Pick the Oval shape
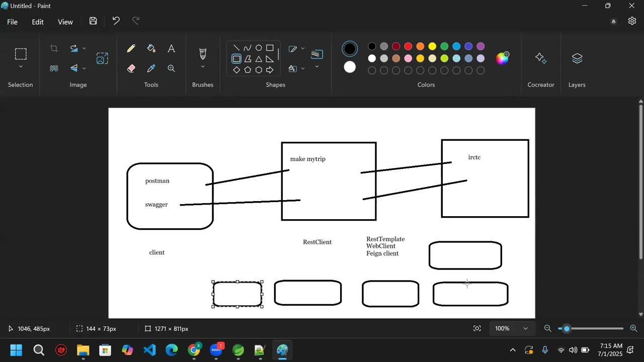The image size is (644, 362). 259,48
